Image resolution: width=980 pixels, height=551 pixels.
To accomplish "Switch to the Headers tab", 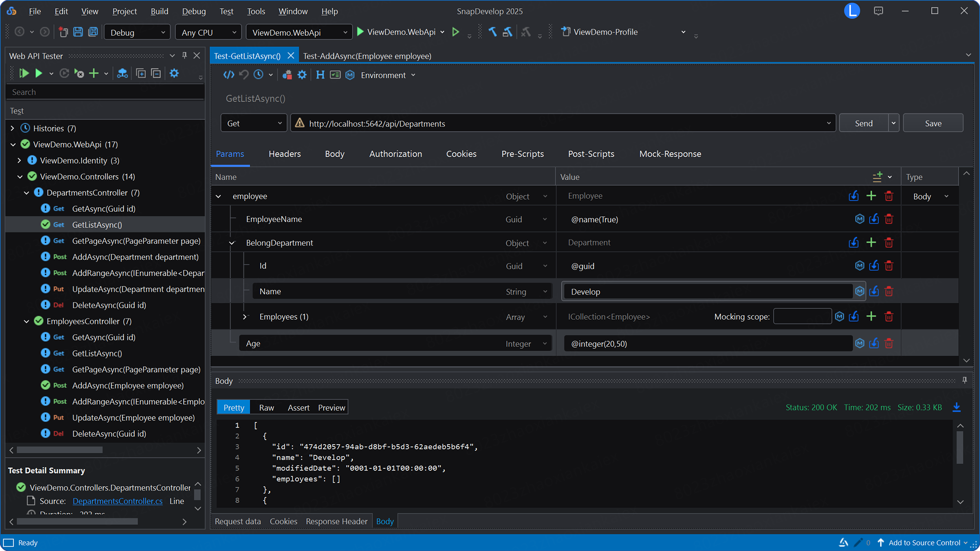I will 285,154.
